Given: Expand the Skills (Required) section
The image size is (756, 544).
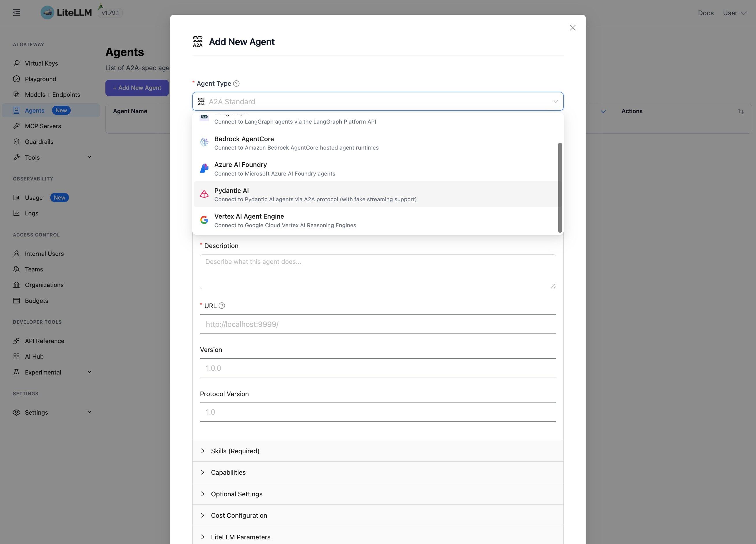Looking at the screenshot, I should tap(378, 451).
